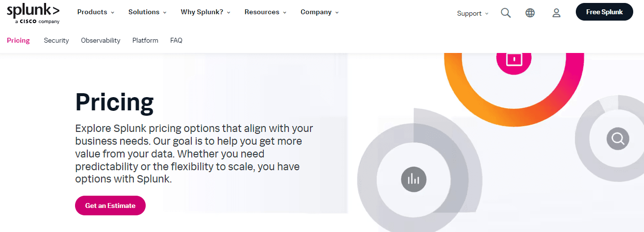
Task: Click the Free Splunk button
Action: (604, 12)
